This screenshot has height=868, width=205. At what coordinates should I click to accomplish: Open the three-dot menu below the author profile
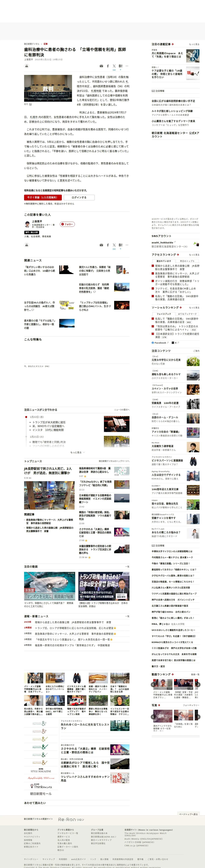click(x=127, y=245)
